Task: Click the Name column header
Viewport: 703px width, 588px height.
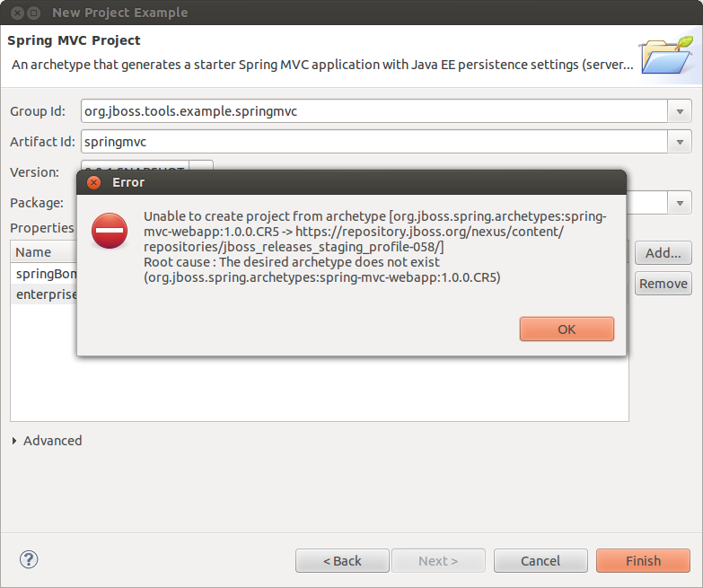Action: point(44,252)
